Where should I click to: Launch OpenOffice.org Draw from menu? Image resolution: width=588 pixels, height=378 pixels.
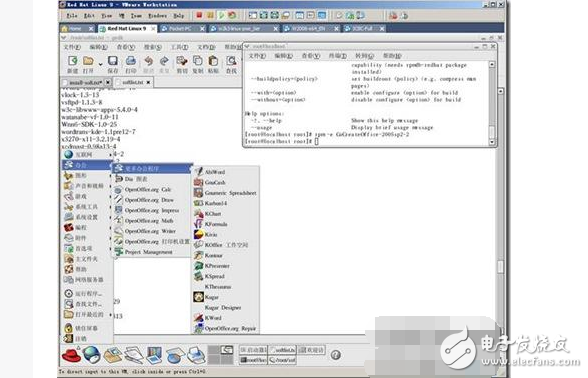coord(152,200)
